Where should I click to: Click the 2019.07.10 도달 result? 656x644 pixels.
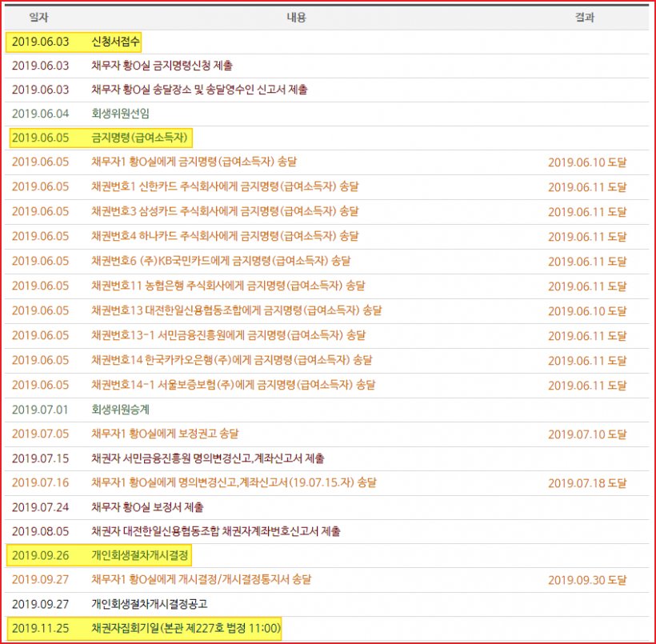587,434
